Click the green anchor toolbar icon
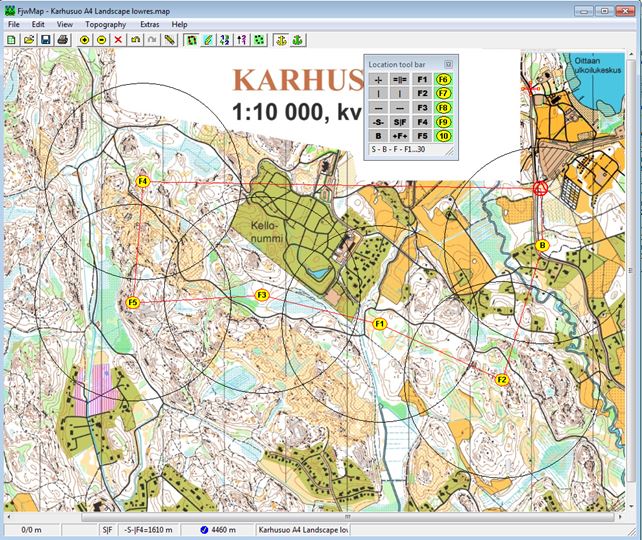The width and height of the screenshot is (642, 540). (x=298, y=40)
